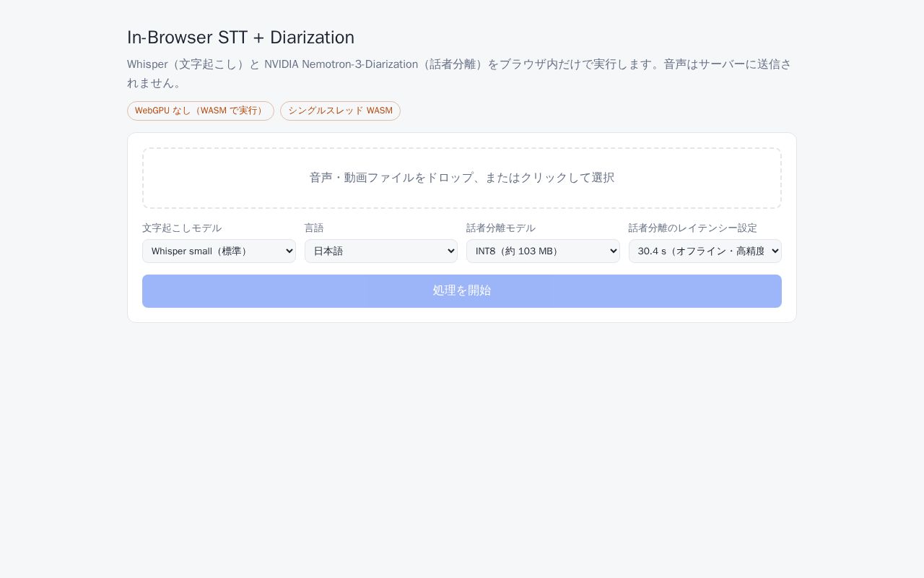This screenshot has height=578, width=924.
Task: Click the 言語 label
Action: coord(314,228)
